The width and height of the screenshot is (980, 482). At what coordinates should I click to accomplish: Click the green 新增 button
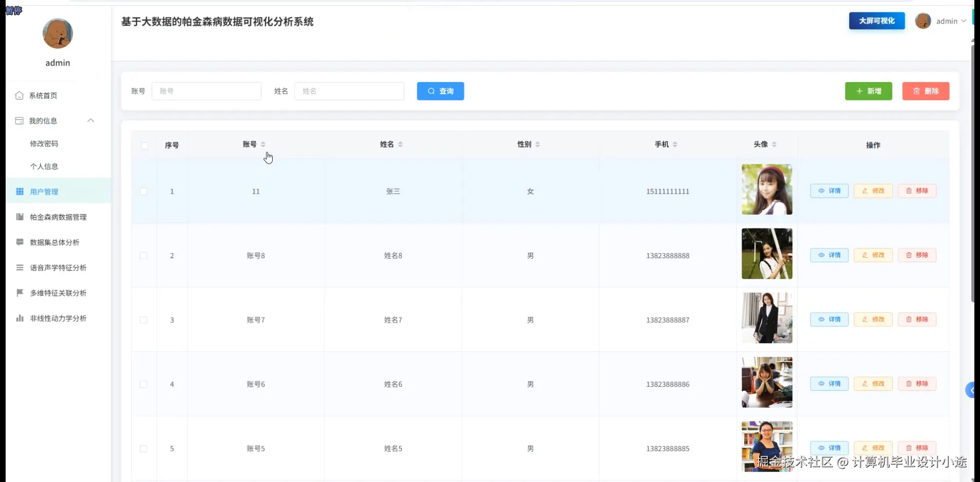(868, 91)
